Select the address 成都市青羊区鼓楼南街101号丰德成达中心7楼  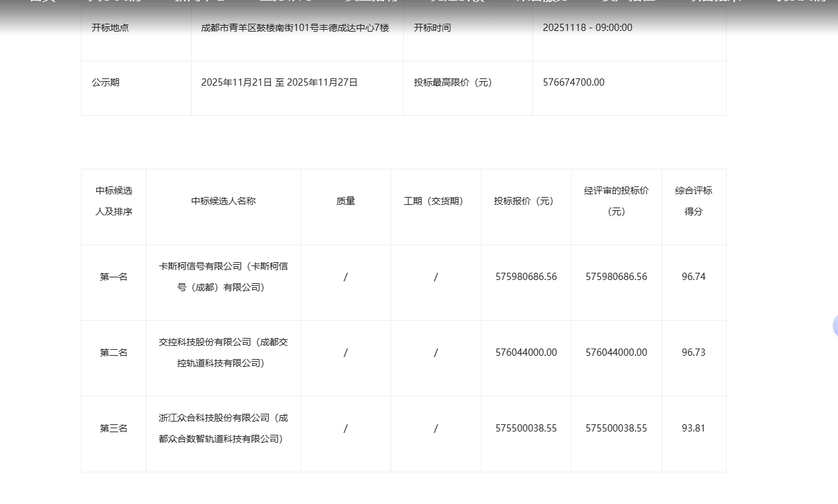295,28
